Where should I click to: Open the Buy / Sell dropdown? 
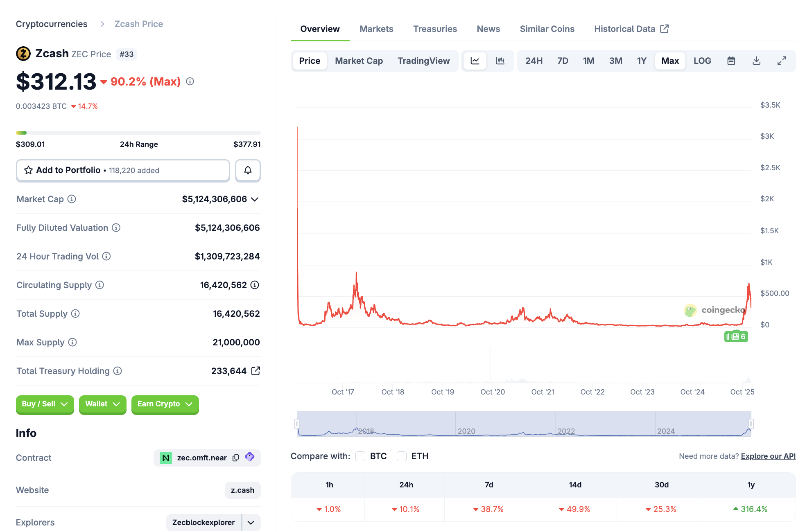[x=45, y=404]
